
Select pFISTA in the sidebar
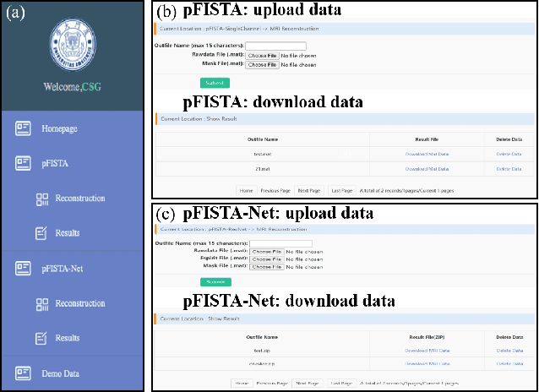click(x=55, y=163)
